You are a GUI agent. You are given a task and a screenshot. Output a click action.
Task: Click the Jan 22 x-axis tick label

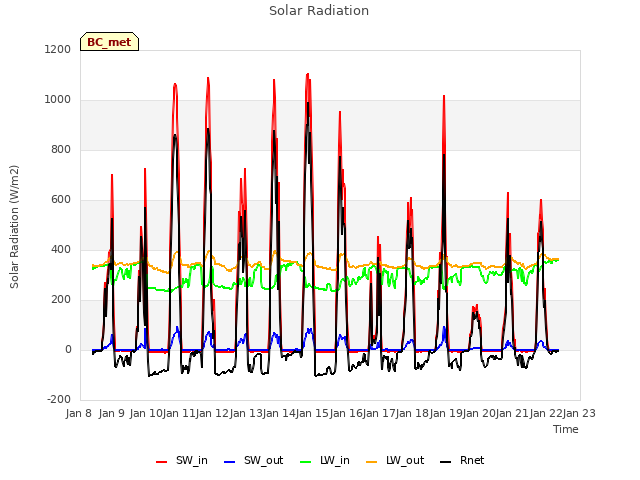pos(546,413)
